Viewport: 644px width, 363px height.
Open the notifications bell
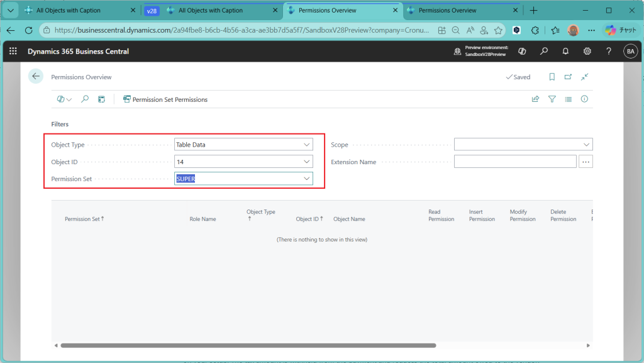point(565,52)
